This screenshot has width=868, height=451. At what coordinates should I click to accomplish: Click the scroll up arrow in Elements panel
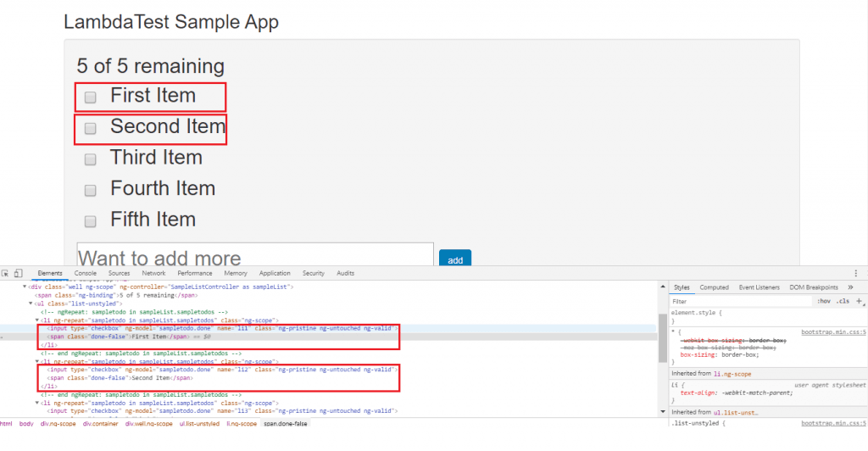pyautogui.click(x=661, y=285)
